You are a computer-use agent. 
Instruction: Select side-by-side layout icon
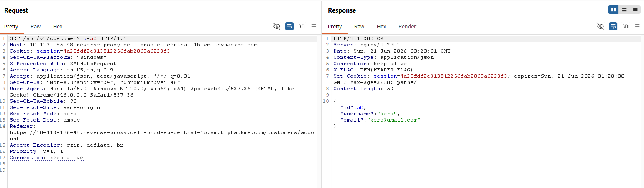(x=613, y=10)
